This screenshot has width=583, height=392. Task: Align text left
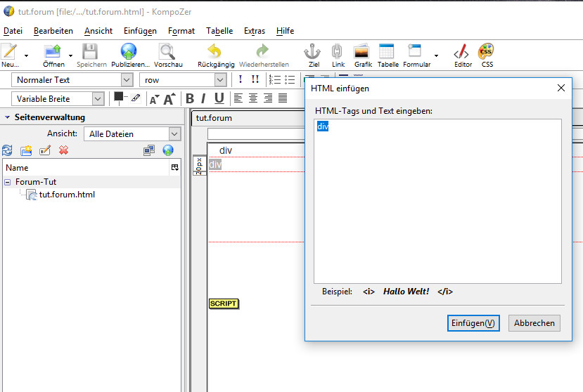[238, 98]
